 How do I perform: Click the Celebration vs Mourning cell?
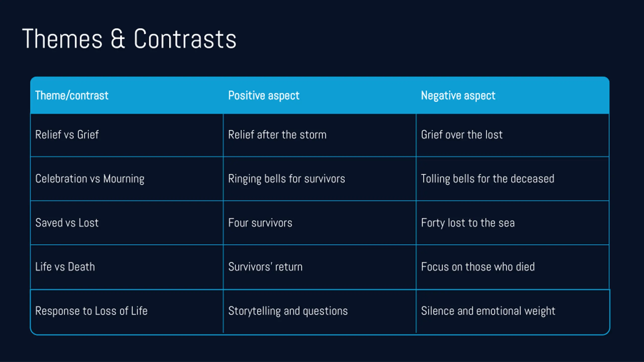pos(127,179)
